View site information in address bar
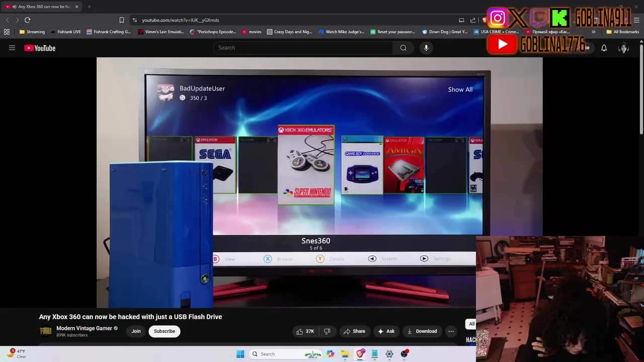The width and height of the screenshot is (644, 362). point(134,20)
